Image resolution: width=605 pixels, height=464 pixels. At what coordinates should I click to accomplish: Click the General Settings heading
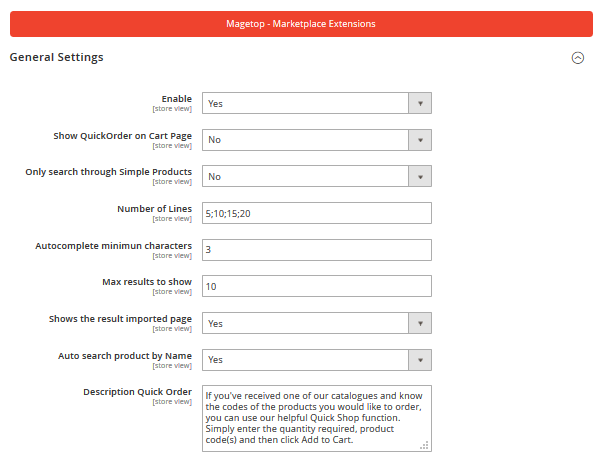pos(56,58)
